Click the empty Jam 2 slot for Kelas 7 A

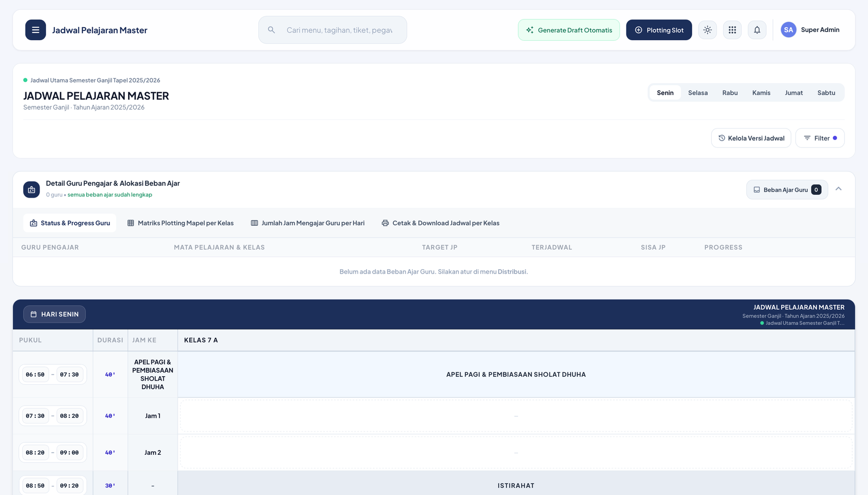tap(516, 453)
